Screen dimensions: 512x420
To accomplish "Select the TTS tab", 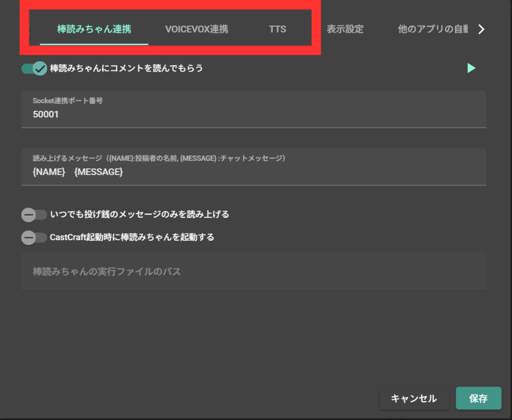I will [278, 29].
